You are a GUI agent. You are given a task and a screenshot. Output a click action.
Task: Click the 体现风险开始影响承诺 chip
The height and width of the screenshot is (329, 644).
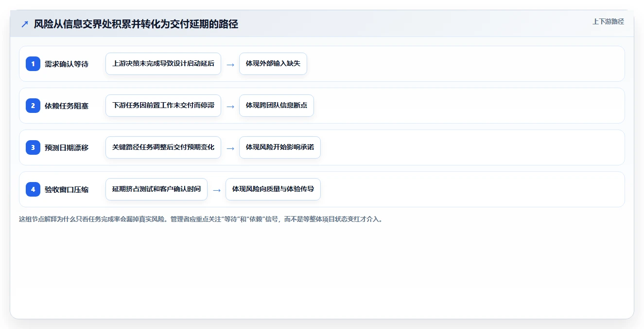pos(280,147)
